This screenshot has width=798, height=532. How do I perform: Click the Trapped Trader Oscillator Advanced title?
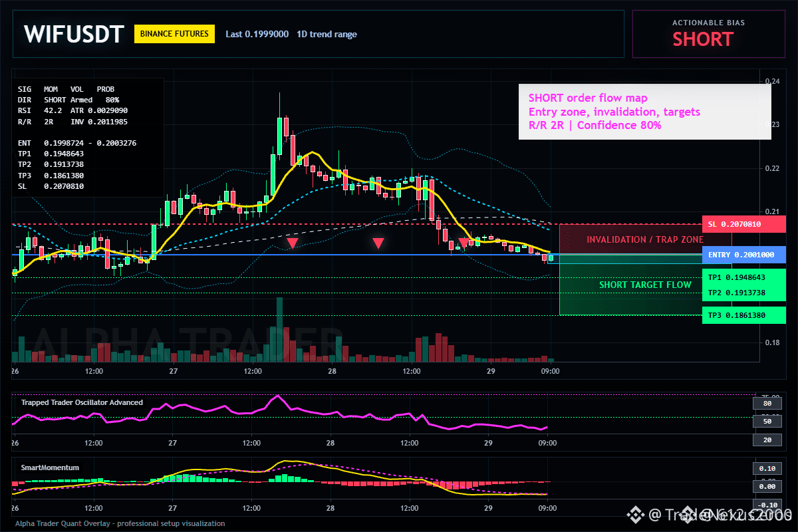pyautogui.click(x=82, y=402)
